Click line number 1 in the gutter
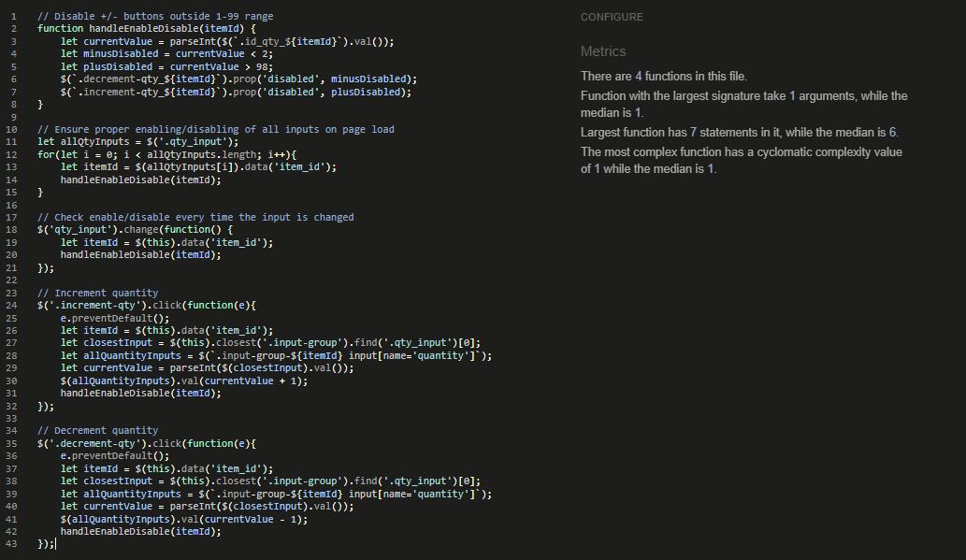966x560 pixels. (13, 16)
